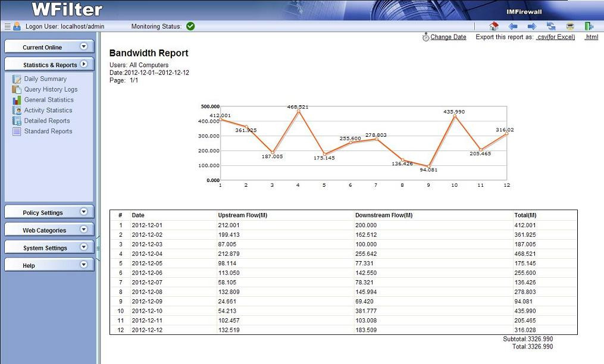
Task: Open the Current Online menu
Action: click(49, 46)
